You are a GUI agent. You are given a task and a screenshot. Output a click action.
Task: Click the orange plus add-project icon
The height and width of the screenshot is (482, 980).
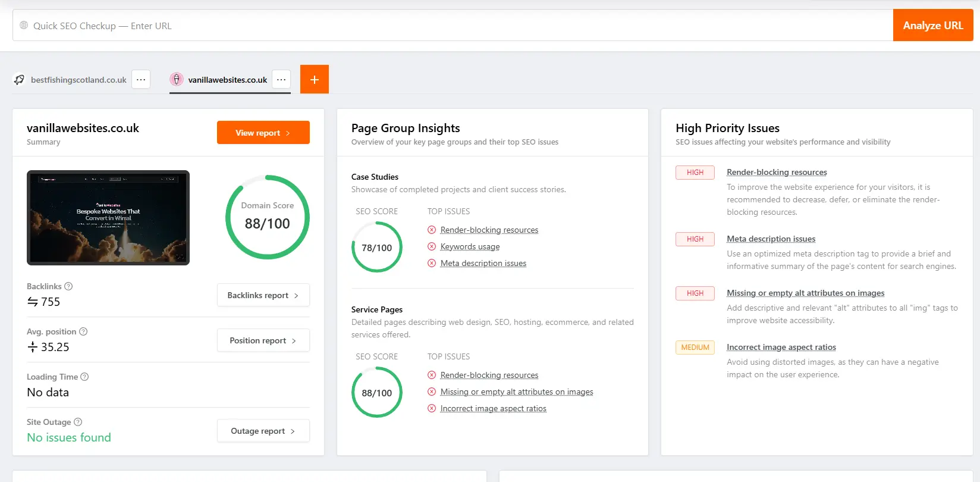click(315, 79)
